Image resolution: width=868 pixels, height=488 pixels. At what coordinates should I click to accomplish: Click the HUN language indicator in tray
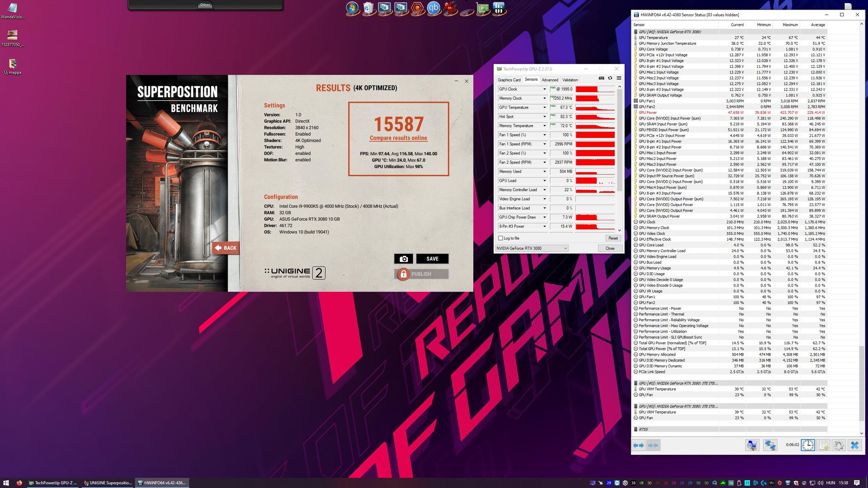pos(830,483)
